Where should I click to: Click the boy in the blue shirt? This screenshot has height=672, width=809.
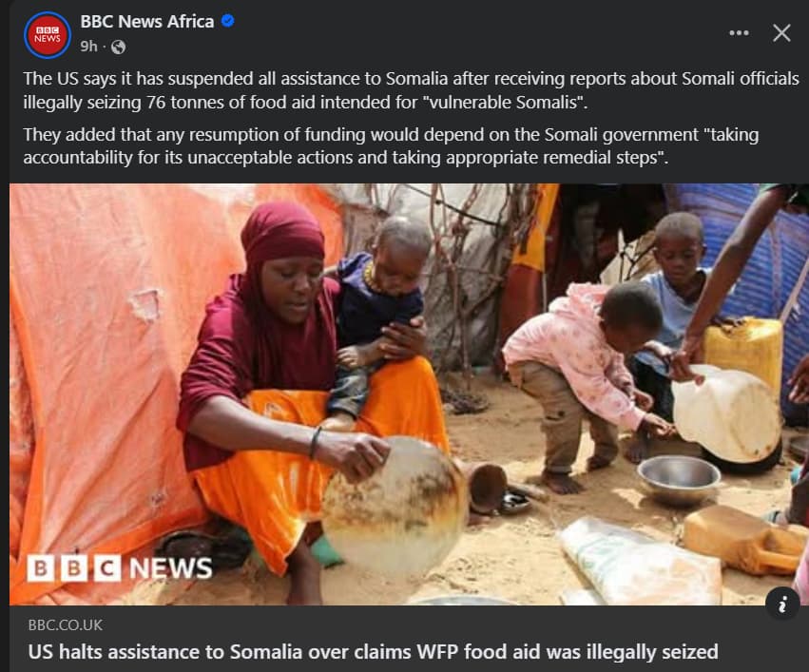click(x=676, y=289)
